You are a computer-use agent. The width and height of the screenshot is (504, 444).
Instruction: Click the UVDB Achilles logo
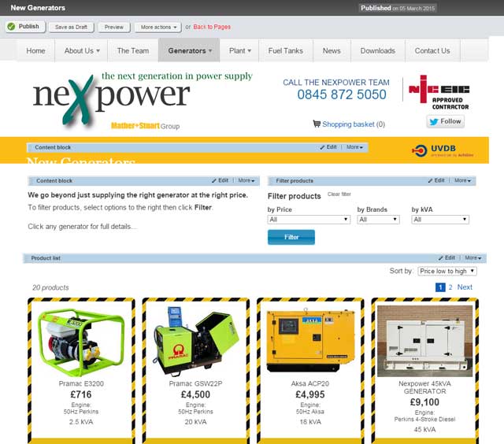tap(443, 150)
